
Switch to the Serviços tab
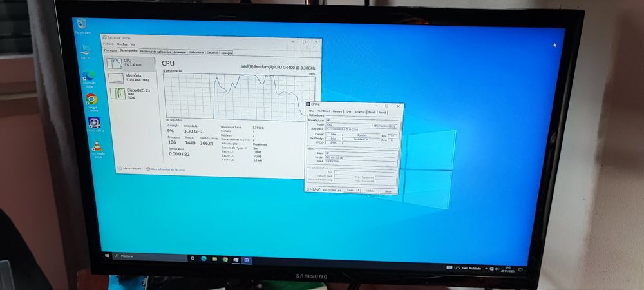226,53
